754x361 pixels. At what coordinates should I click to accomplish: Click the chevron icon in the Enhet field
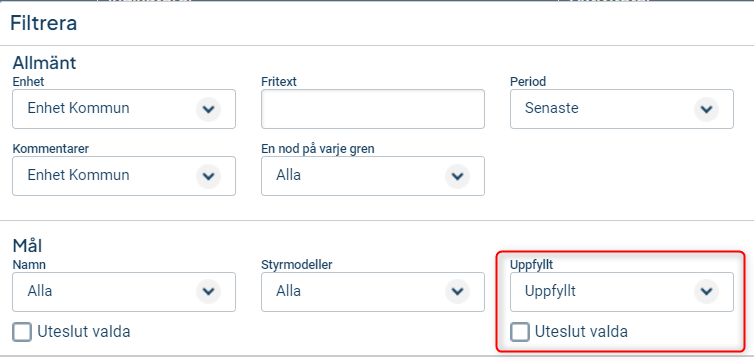208,109
